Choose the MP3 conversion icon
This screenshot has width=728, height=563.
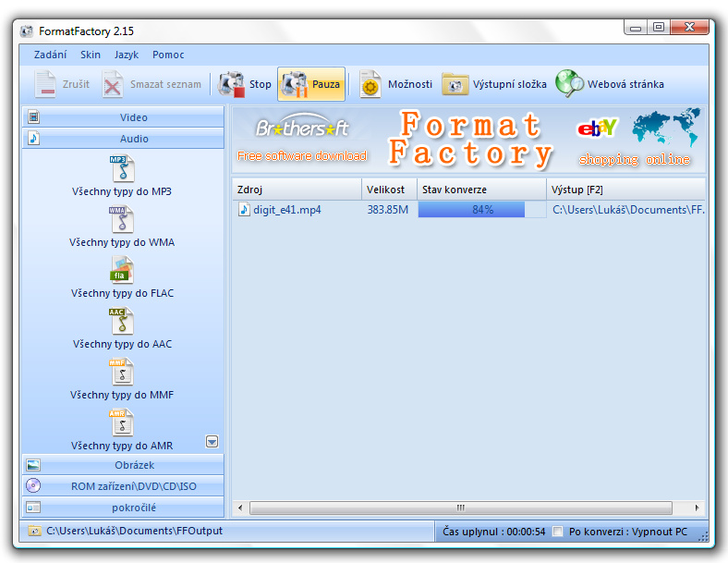point(123,168)
